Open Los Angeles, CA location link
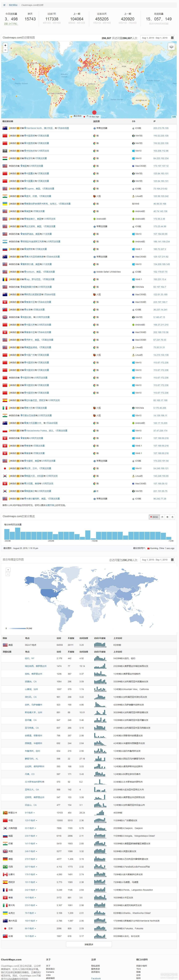179x980 pixels. coord(31,697)
